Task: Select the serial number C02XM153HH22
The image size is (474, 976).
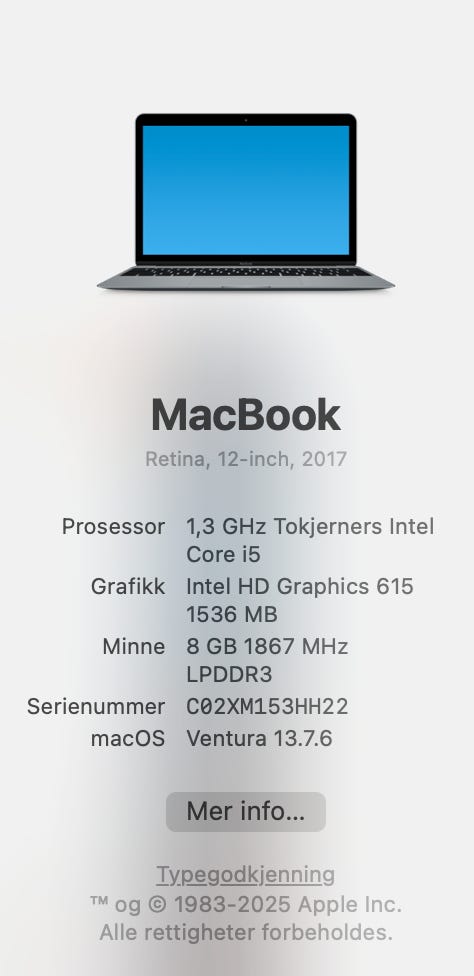Action: coord(267,706)
